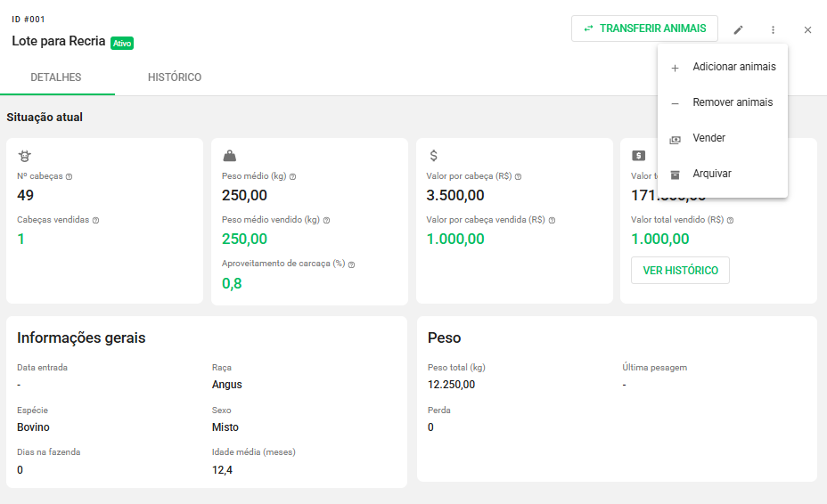Click the pencil edit icon
The height and width of the screenshot is (504, 827).
pos(738,29)
